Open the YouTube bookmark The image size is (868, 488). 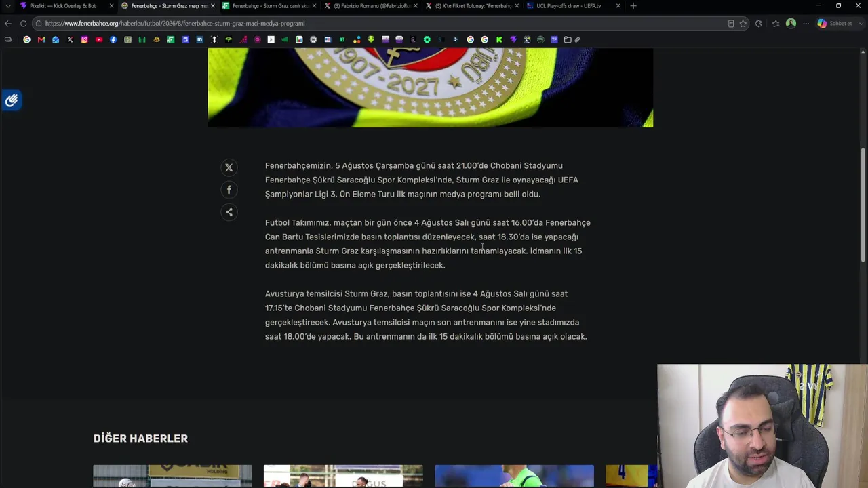(99, 39)
